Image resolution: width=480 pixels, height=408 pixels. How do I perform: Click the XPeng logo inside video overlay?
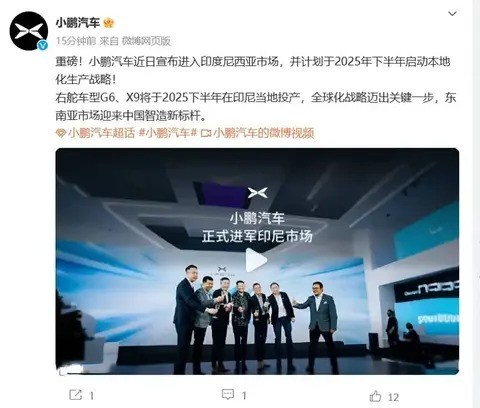coord(257,193)
